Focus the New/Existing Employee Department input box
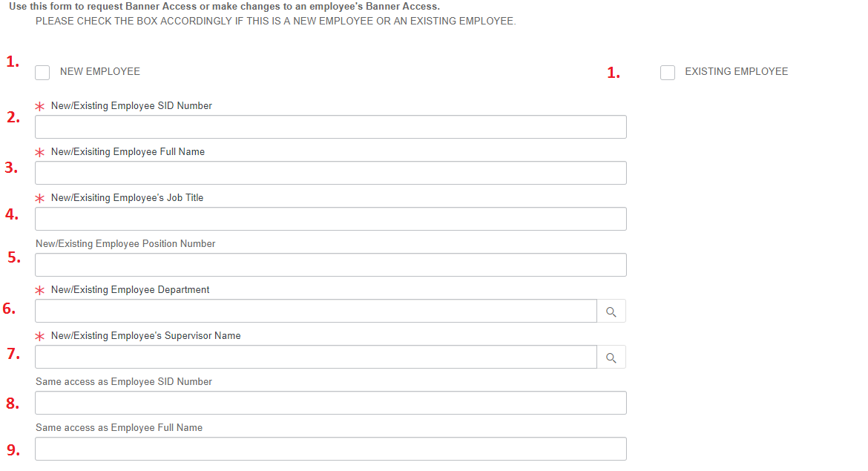Viewport: 868px width, 471px height. 315,311
